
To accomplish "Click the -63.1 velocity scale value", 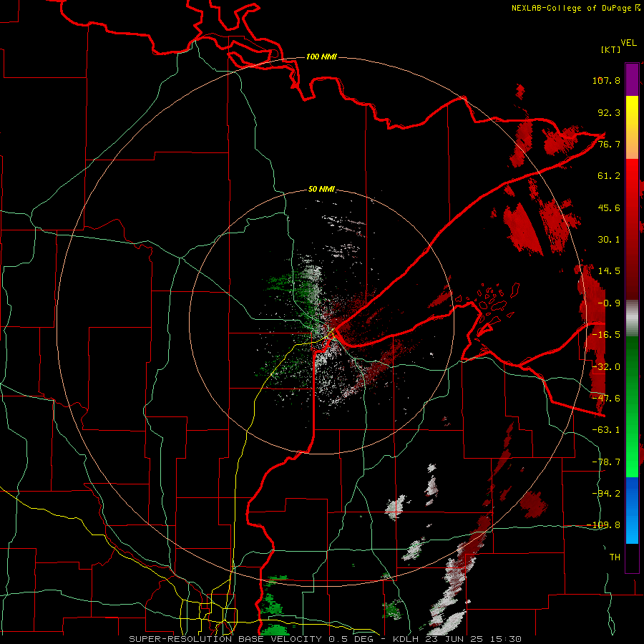I will 606,430.
